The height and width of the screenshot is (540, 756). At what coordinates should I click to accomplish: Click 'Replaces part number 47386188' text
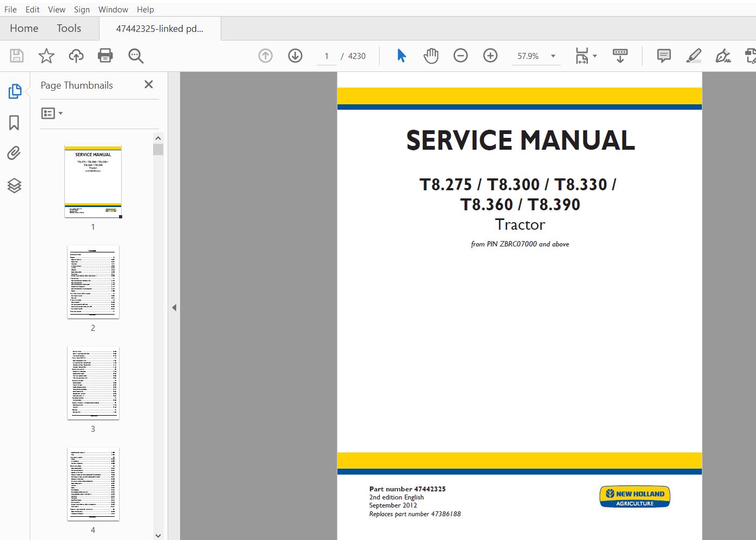[x=415, y=514]
